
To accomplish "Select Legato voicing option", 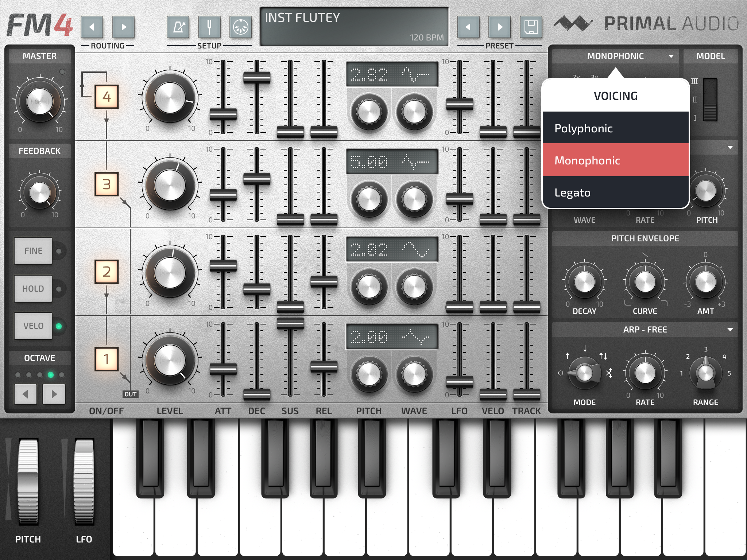I will point(616,192).
